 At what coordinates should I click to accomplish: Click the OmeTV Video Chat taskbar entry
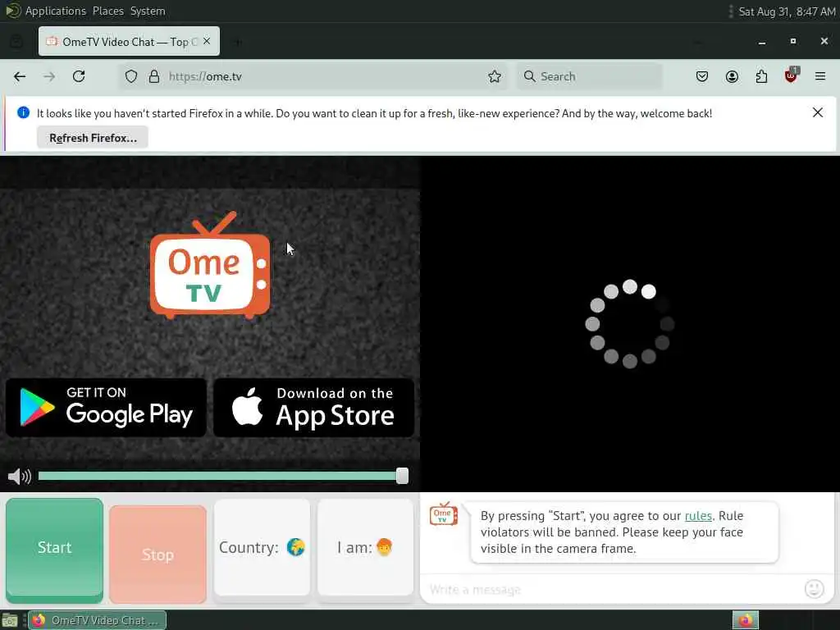[97, 620]
